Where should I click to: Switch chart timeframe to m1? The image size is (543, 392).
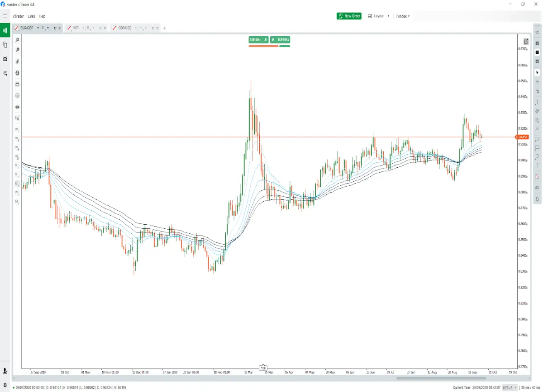(17, 130)
